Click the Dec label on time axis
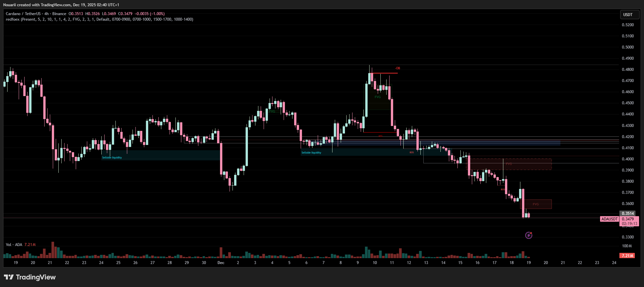 click(221, 263)
